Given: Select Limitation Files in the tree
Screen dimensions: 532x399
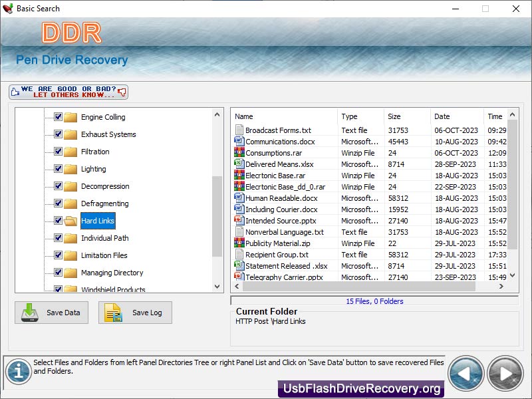Looking at the screenshot, I should point(104,255).
